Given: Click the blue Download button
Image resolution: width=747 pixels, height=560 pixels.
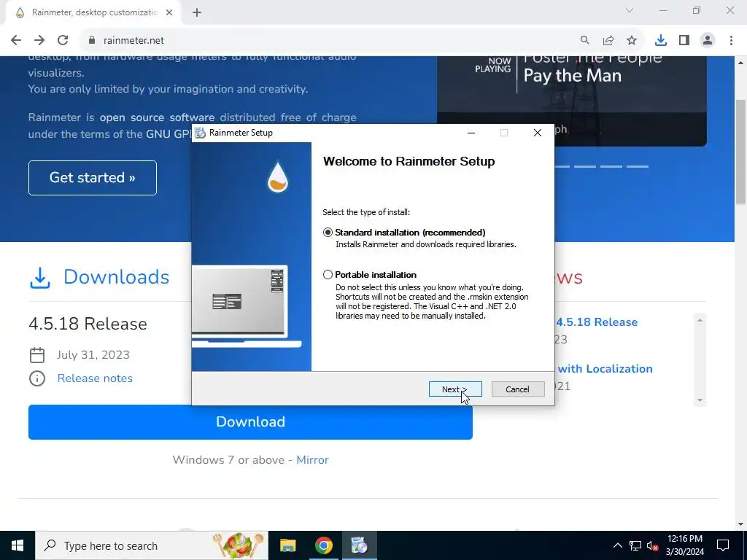Looking at the screenshot, I should click(x=250, y=422).
